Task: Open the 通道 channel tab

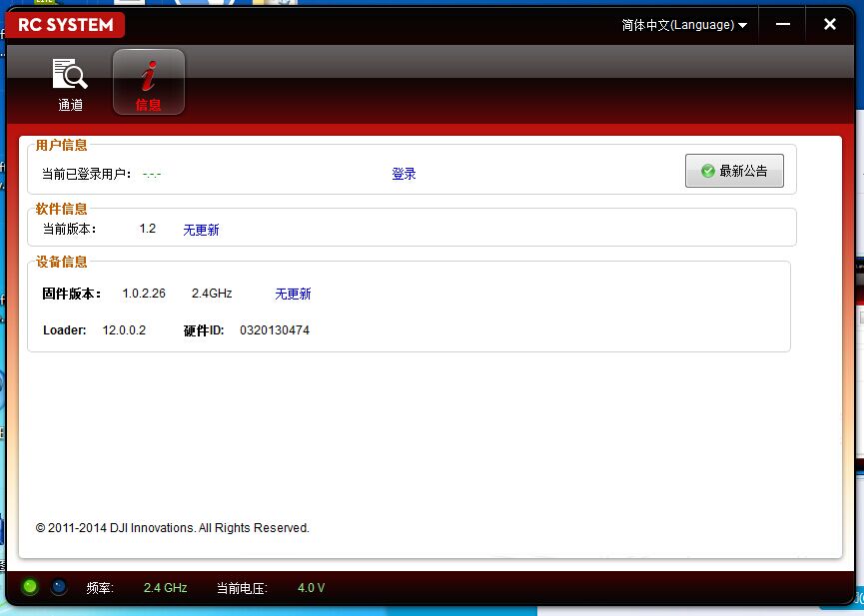Action: tap(70, 83)
